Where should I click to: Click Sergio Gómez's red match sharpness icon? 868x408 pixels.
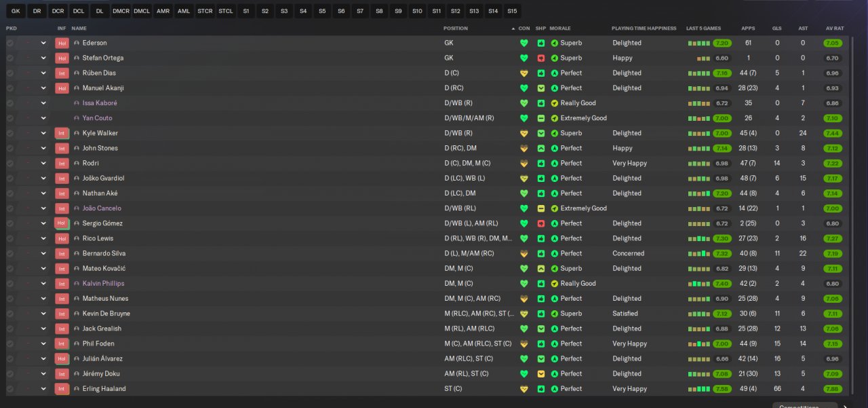(x=541, y=223)
